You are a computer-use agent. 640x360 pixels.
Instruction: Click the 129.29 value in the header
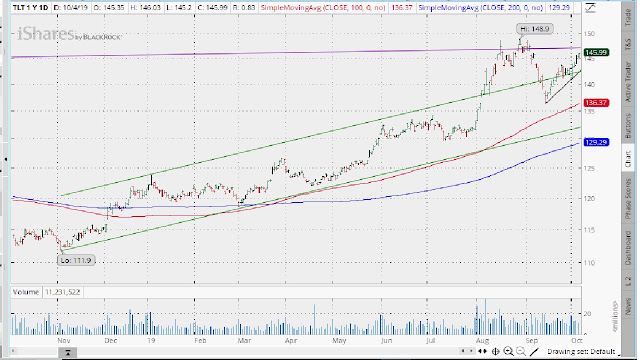tap(559, 8)
